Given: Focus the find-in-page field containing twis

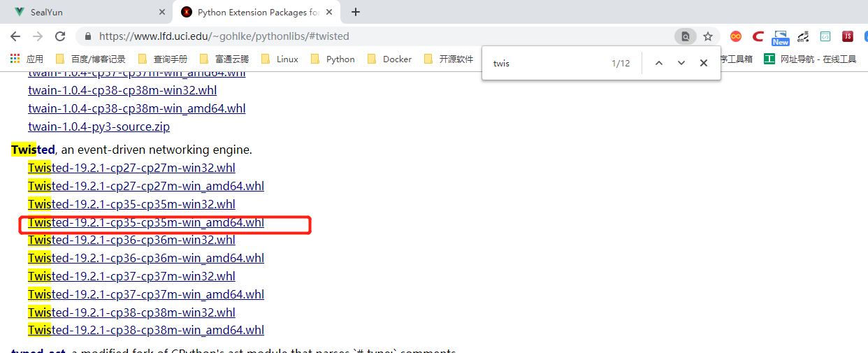Looking at the screenshot, I should click(x=545, y=63).
